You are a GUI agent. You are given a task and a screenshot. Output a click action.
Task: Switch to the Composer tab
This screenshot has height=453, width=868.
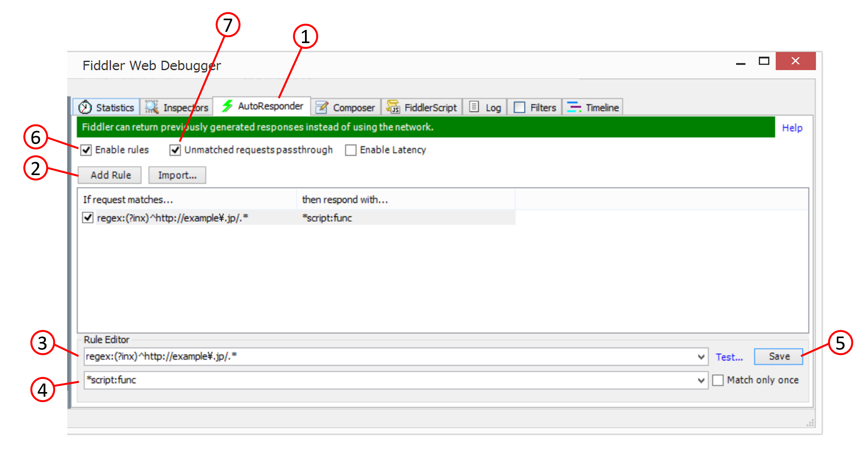point(353,108)
